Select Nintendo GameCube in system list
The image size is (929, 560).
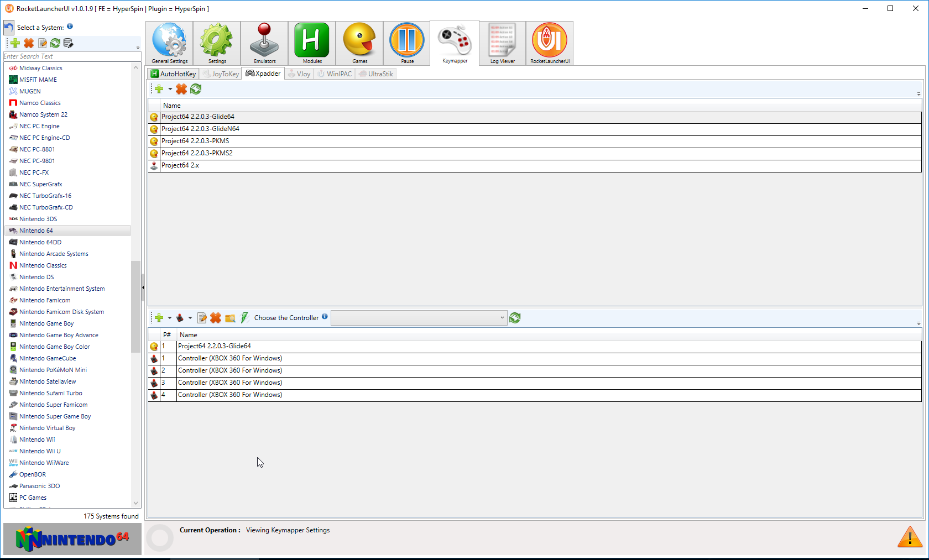(x=48, y=358)
